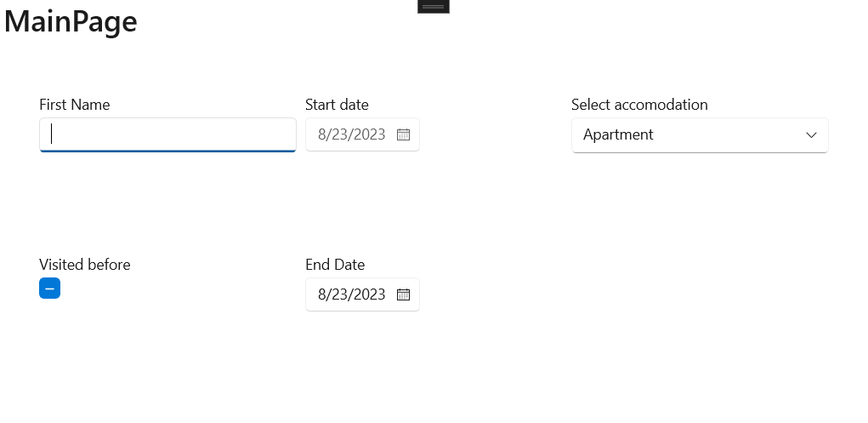
Task: Open the End Date calendar icon
Action: (x=404, y=294)
